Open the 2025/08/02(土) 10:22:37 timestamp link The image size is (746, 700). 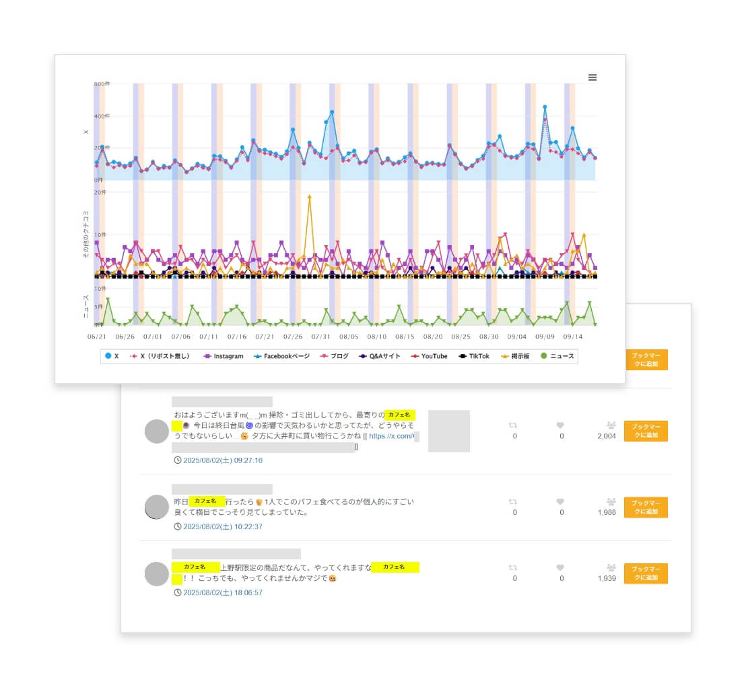click(x=222, y=526)
